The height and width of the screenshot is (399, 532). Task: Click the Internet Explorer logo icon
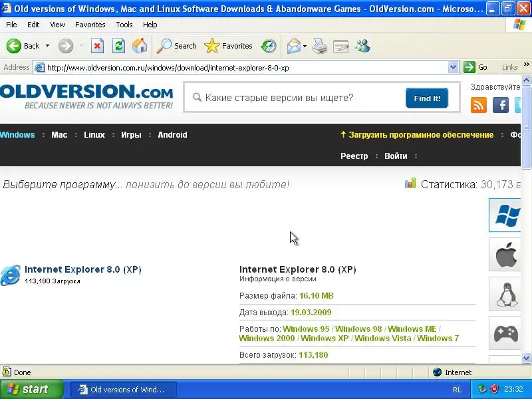click(x=10, y=275)
